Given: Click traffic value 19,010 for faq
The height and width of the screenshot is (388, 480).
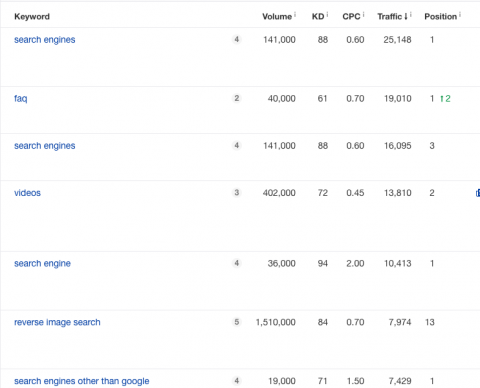Looking at the screenshot, I should pyautogui.click(x=398, y=99).
